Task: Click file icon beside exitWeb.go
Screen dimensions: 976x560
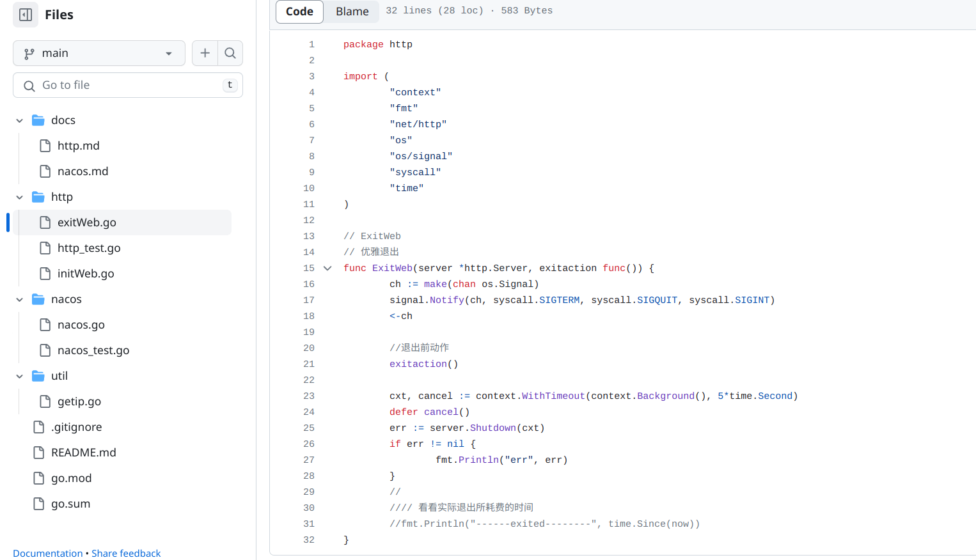Action: [x=45, y=222]
